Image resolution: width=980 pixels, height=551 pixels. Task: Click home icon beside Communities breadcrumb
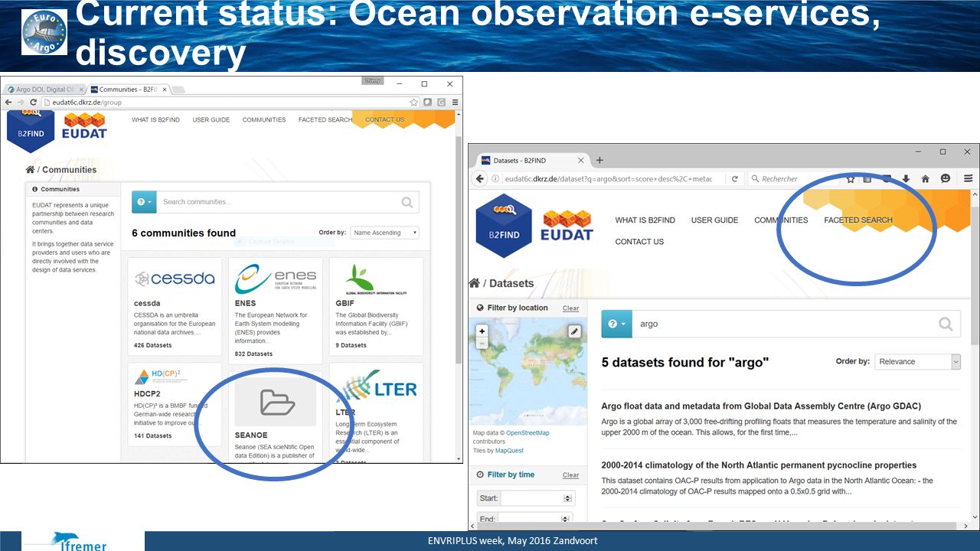pos(30,170)
